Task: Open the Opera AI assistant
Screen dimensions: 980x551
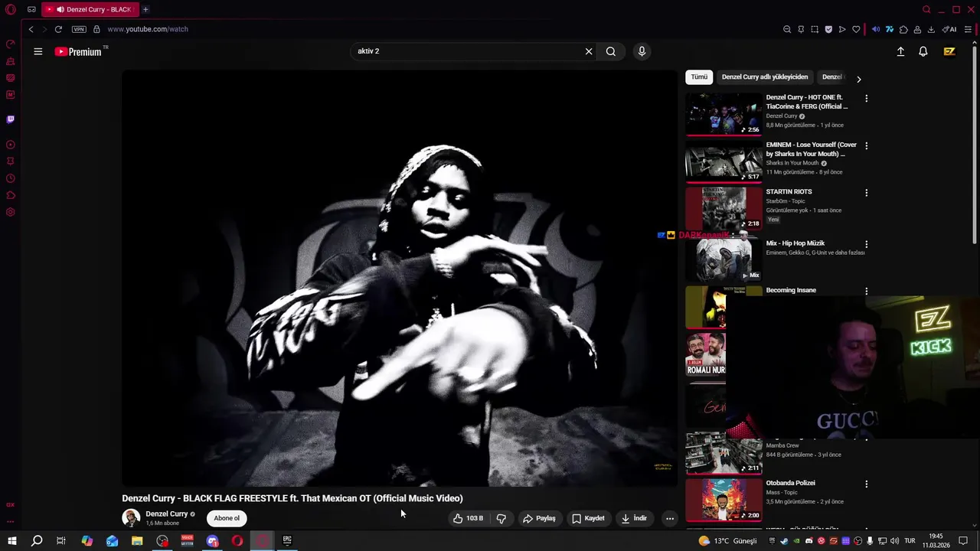Action: pos(949,29)
